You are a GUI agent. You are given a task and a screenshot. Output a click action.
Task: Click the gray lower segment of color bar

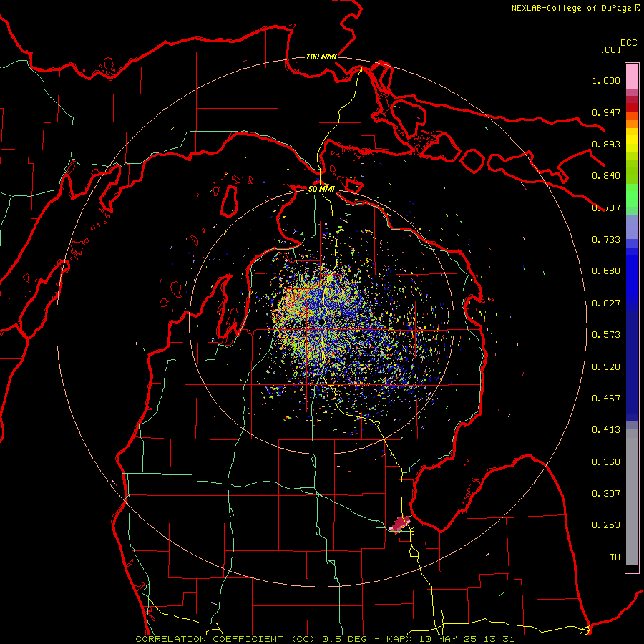(x=632, y=497)
